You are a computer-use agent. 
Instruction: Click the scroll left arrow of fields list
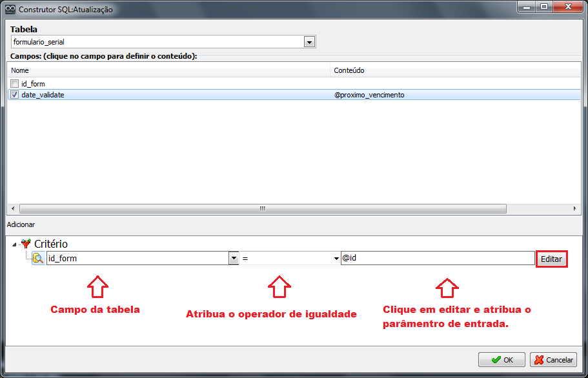11,209
